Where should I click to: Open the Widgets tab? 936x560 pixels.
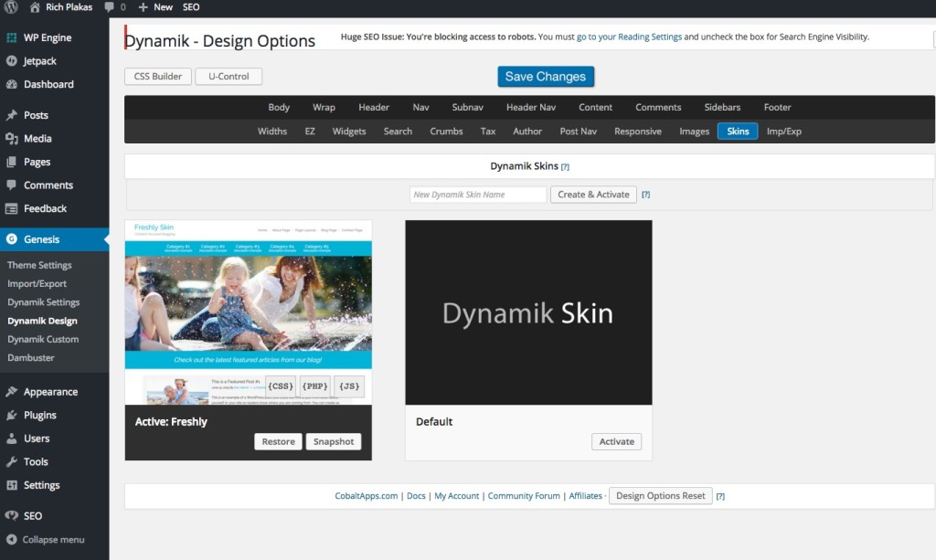349,132
